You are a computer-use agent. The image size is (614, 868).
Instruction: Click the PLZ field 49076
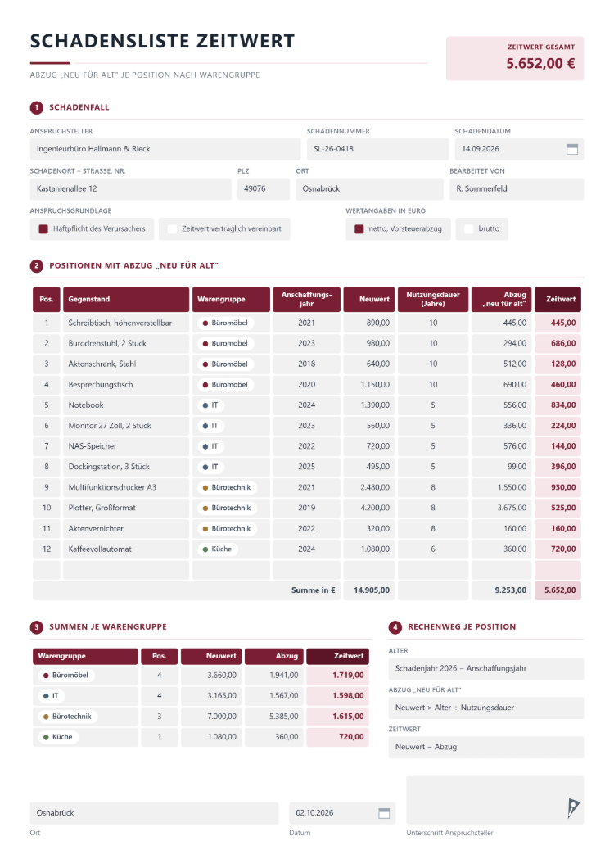point(263,189)
